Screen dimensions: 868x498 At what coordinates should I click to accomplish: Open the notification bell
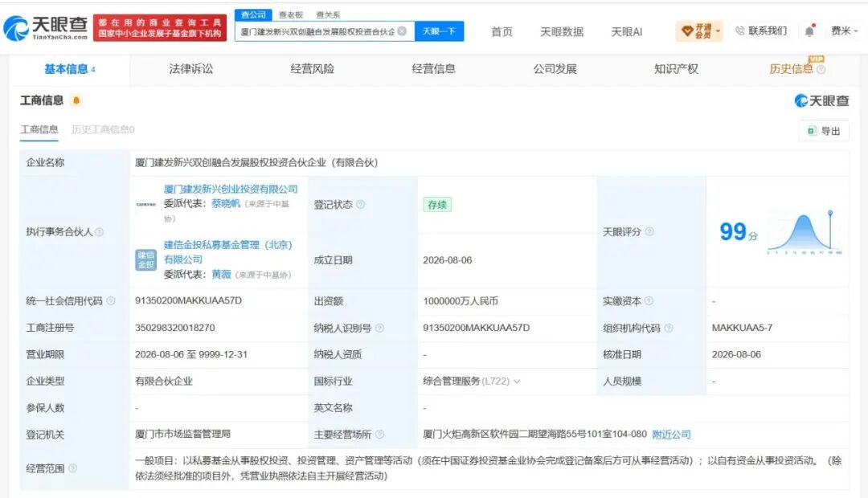coord(809,31)
